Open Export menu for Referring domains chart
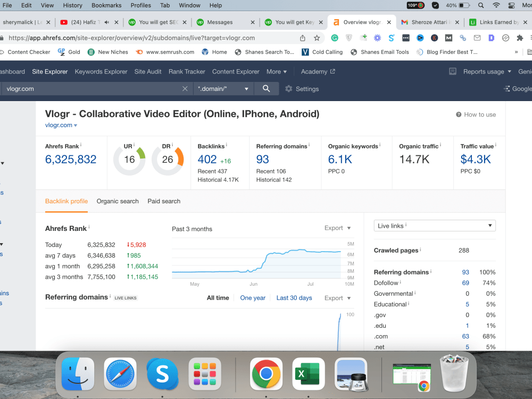Screen dimensions: 532x399 point(337,298)
